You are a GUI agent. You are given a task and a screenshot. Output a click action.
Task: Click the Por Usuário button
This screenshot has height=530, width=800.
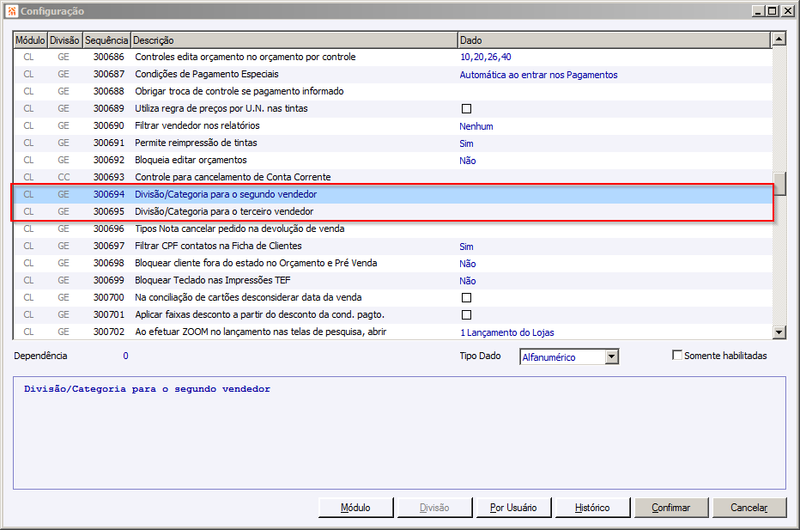click(513, 508)
